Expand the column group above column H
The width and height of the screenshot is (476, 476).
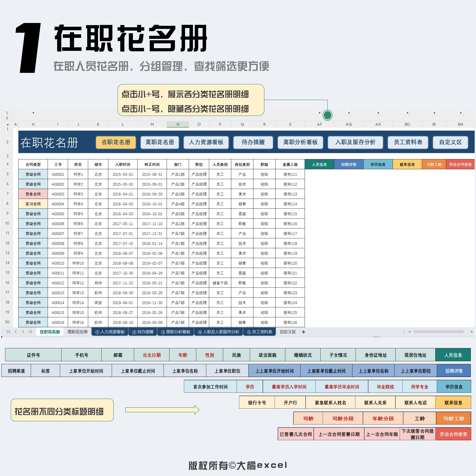click(33, 113)
